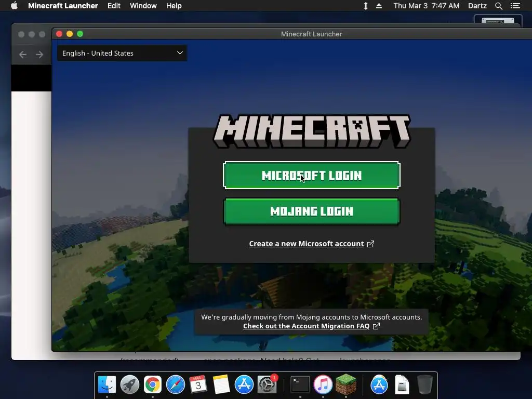Screen dimensions: 532x399
Task: Open Calendar app in the dock
Action: [x=198, y=384]
